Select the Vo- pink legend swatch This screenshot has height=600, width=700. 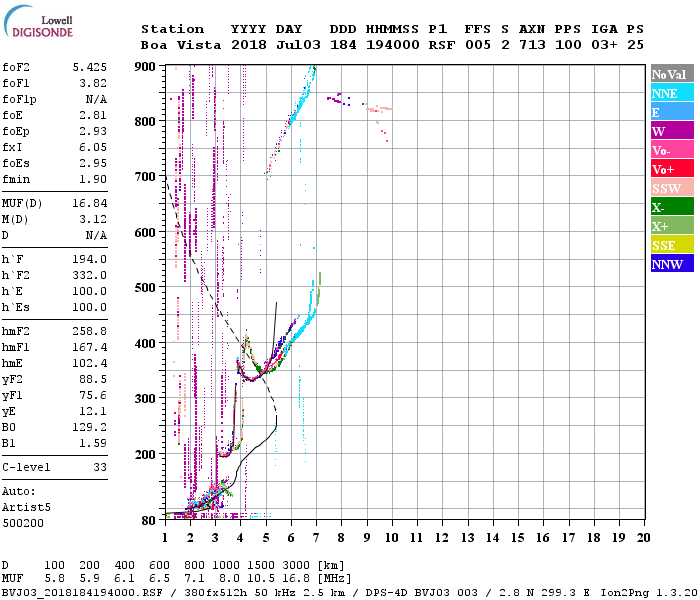point(672,150)
